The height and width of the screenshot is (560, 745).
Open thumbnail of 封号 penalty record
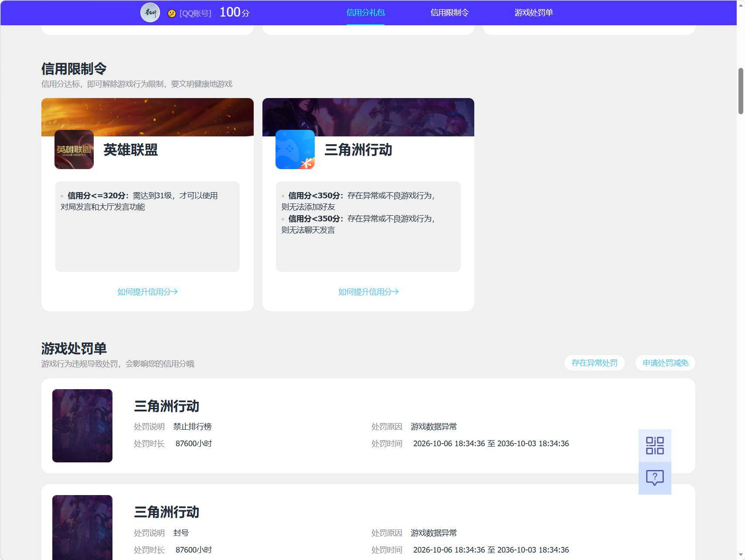pyautogui.click(x=82, y=527)
